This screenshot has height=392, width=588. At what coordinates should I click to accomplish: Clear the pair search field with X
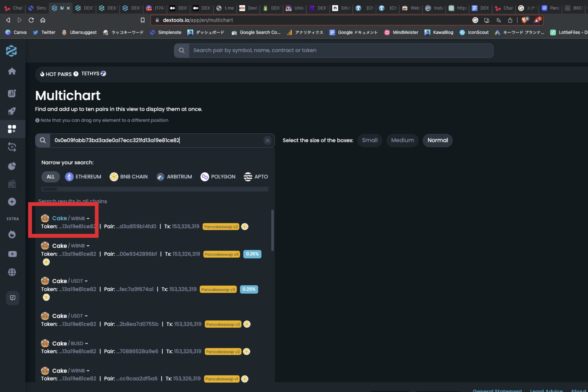[x=267, y=140]
